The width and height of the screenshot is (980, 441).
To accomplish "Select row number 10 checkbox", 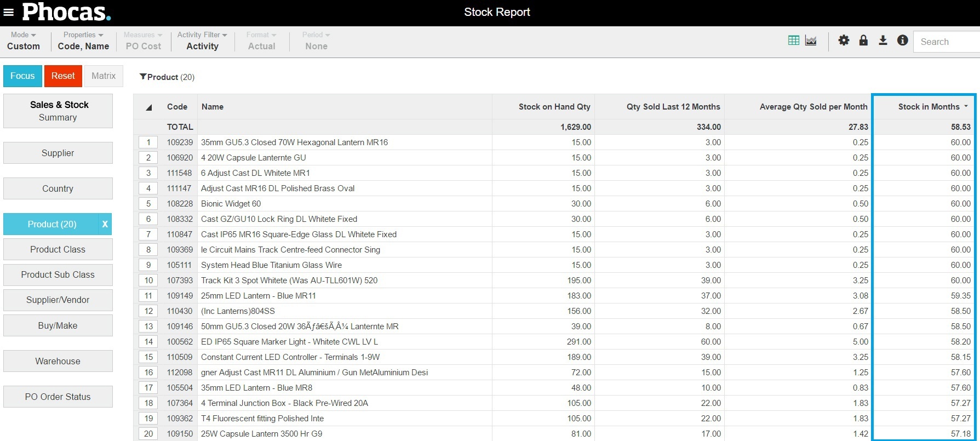I will click(x=148, y=280).
